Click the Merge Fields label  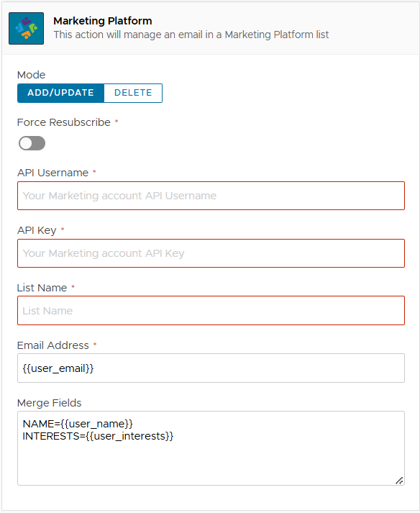click(x=49, y=403)
